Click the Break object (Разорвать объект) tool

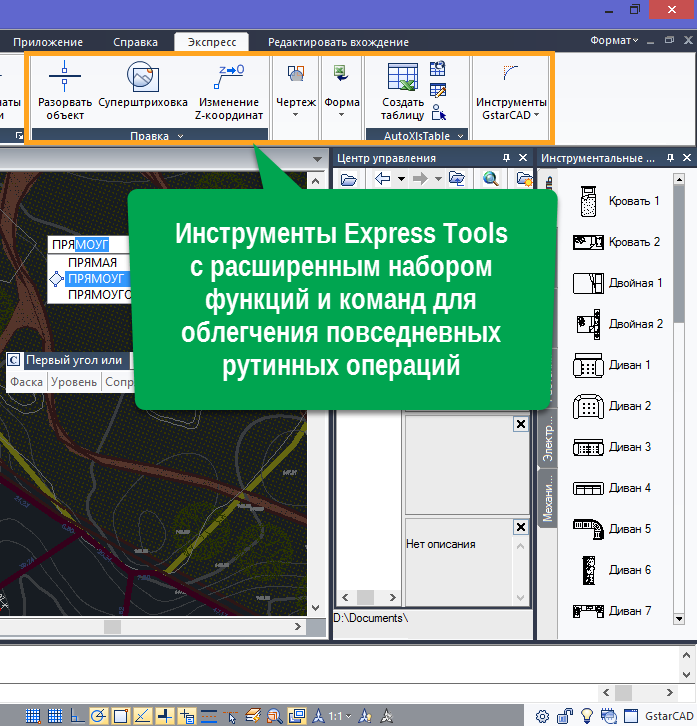click(65, 90)
